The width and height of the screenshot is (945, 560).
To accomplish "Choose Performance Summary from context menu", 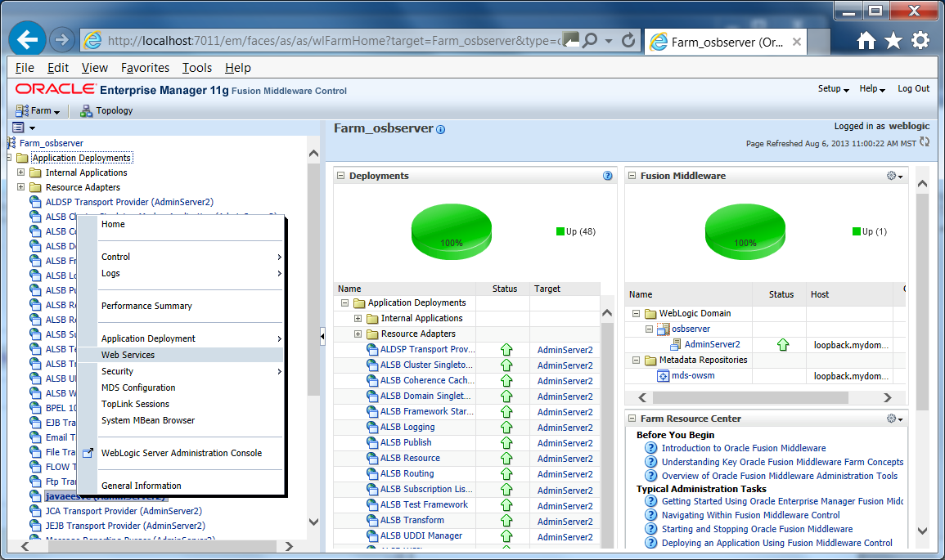I will tap(146, 306).
